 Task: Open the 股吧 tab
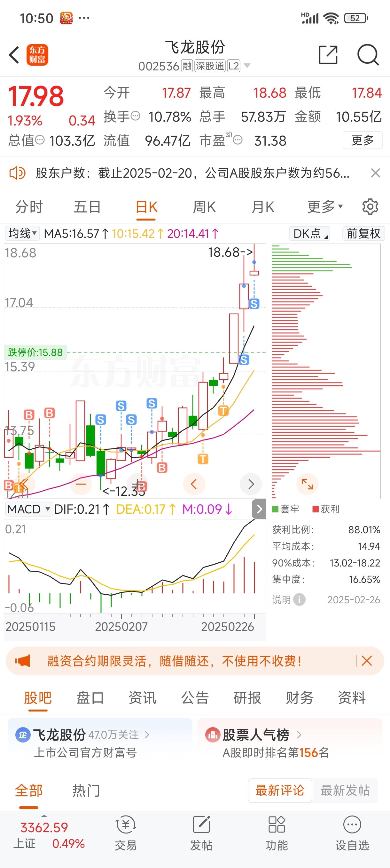tap(38, 697)
